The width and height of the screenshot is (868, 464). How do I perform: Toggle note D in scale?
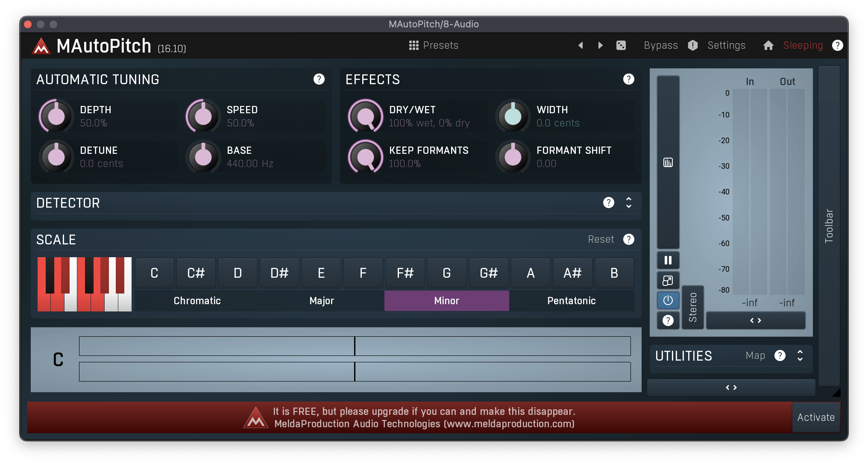click(x=238, y=273)
